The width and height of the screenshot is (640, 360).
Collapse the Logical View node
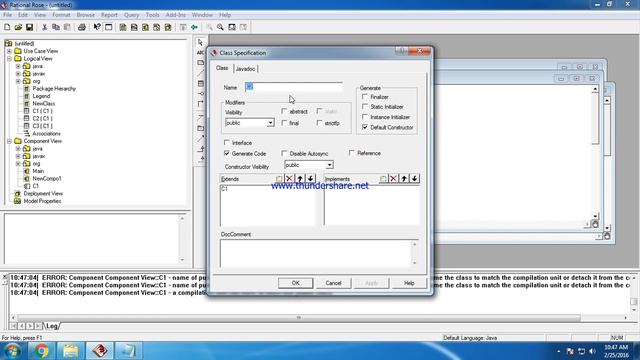pos(9,59)
